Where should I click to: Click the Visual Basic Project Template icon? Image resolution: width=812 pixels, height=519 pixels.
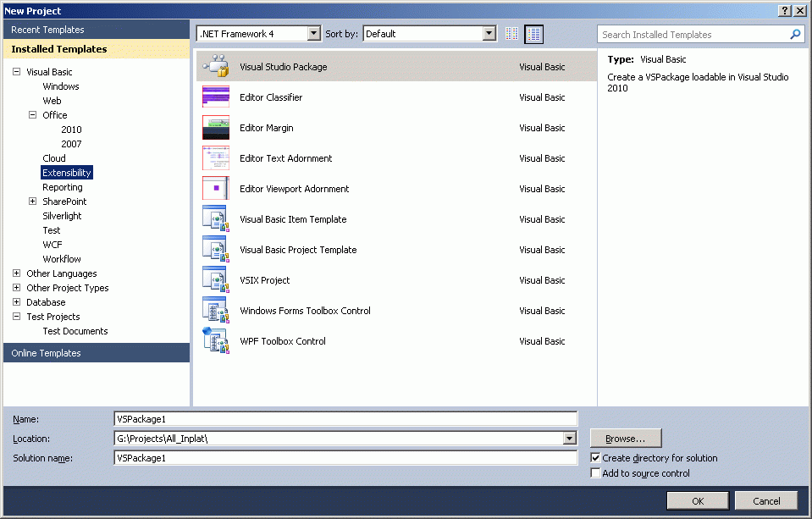tap(216, 249)
